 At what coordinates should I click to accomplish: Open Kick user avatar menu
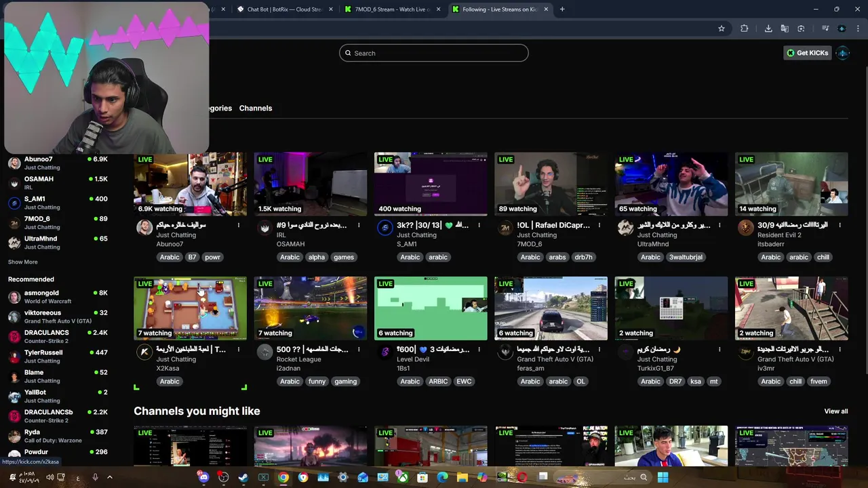(x=843, y=53)
